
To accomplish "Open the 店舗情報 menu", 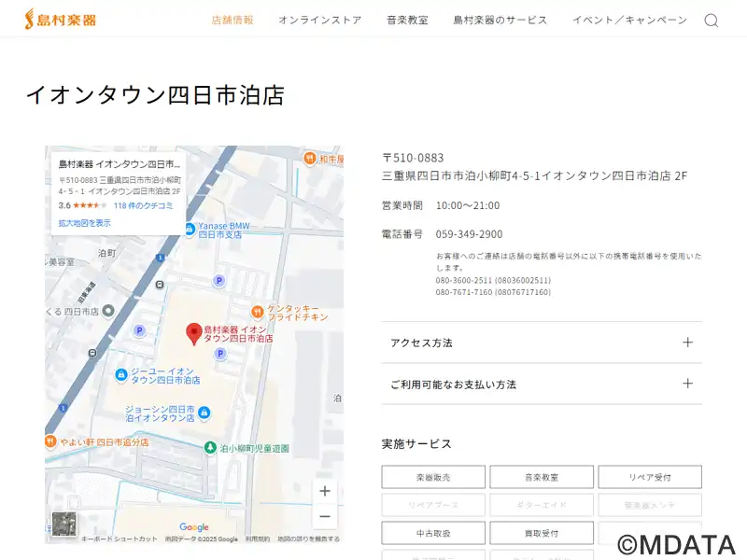I will tap(233, 20).
